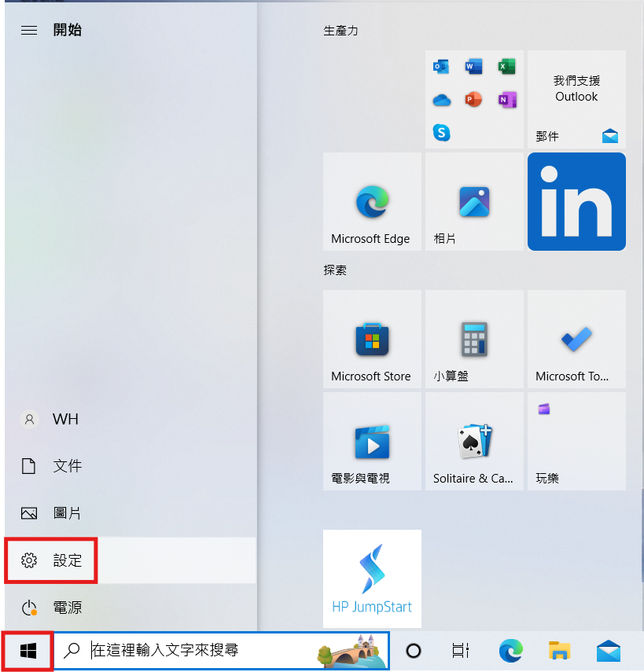Open the Microsoft Store tile
The height and width of the screenshot is (672, 644).
point(372,339)
